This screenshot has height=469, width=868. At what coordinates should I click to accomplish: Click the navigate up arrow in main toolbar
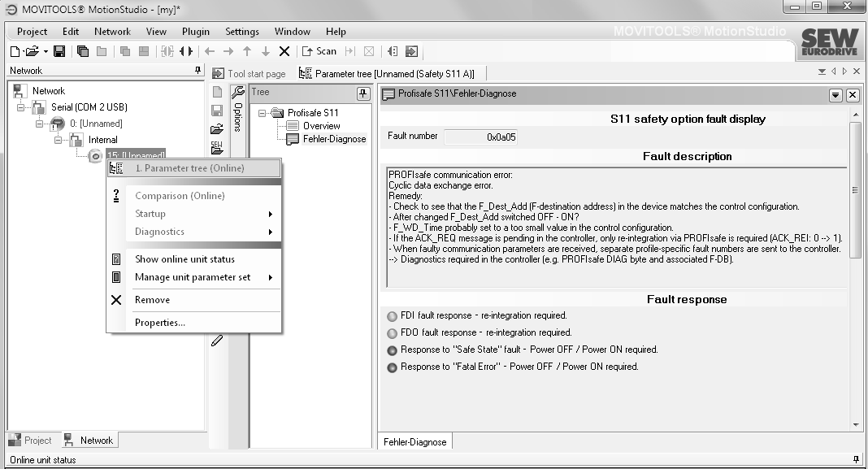pos(247,51)
